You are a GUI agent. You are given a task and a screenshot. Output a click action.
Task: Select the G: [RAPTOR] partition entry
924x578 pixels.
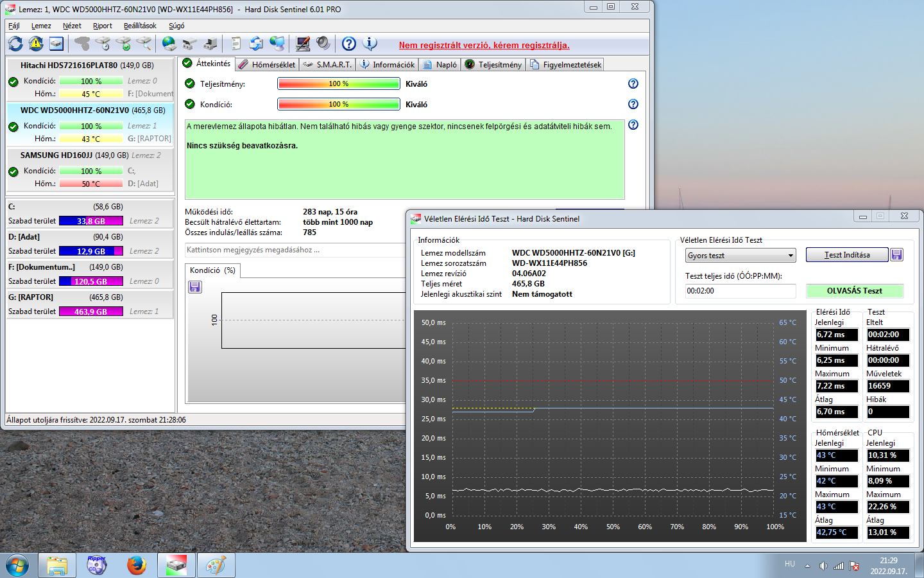click(90, 304)
